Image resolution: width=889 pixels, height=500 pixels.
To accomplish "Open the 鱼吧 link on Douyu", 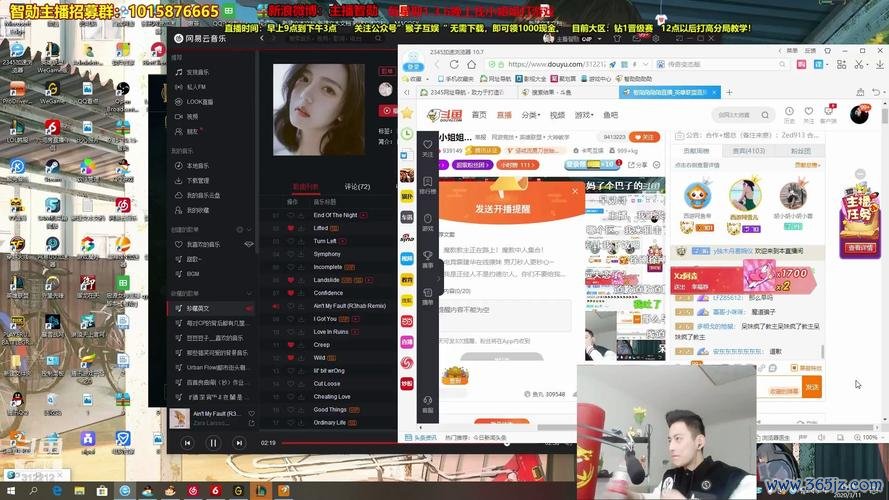I will tap(611, 115).
